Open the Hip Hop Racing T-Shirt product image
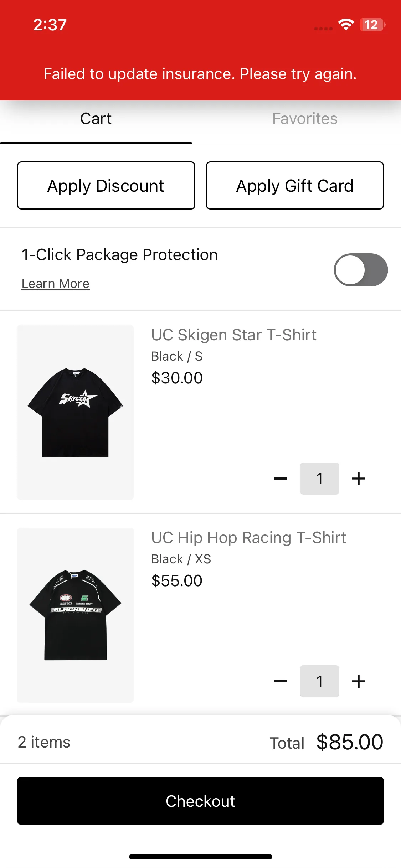Image resolution: width=401 pixels, height=868 pixels. (x=75, y=615)
